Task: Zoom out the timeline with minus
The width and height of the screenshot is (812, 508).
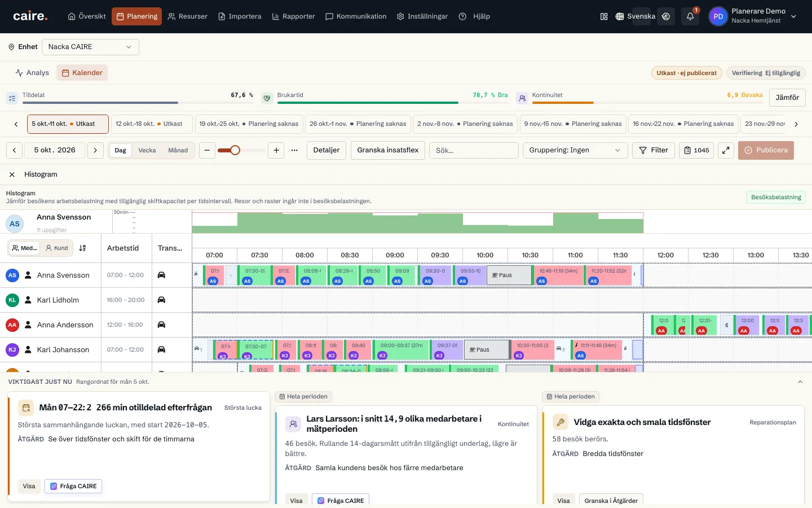Action: point(207,150)
